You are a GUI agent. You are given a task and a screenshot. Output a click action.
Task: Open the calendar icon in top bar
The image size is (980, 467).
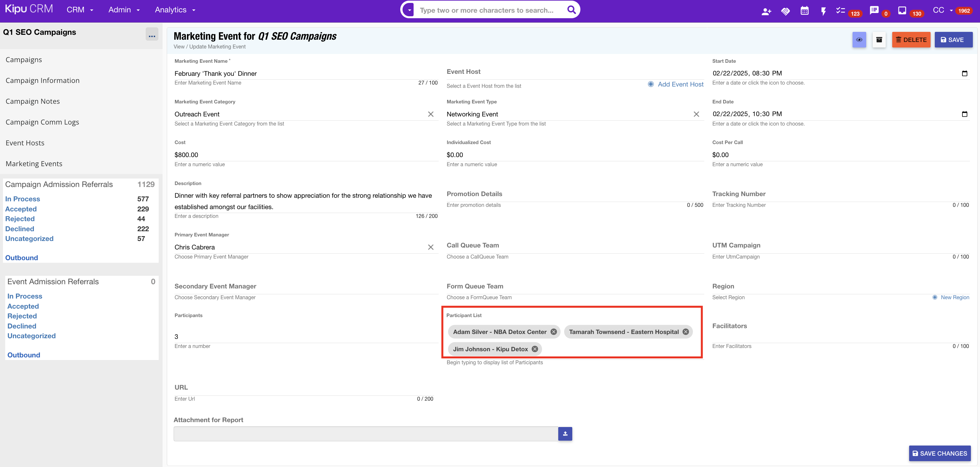tap(804, 11)
